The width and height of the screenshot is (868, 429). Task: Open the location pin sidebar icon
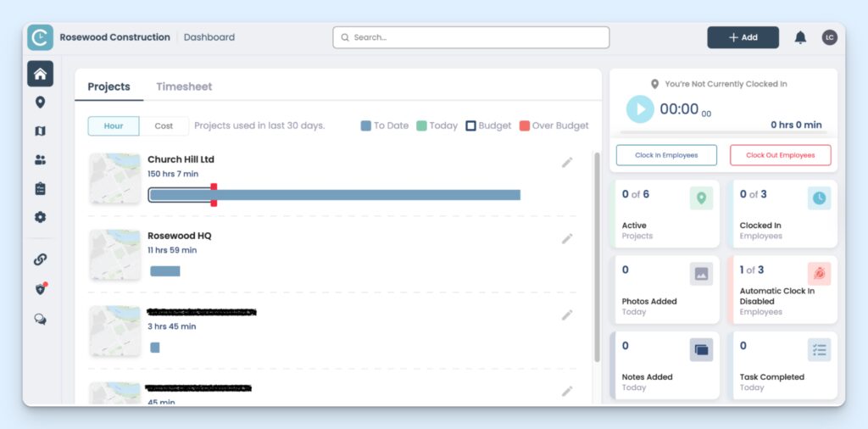coord(40,103)
